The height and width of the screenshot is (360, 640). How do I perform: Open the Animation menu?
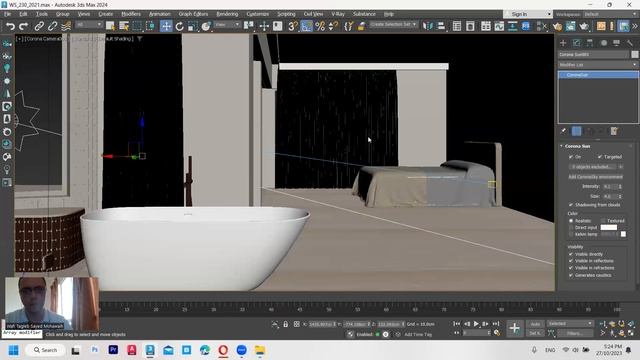coord(160,14)
